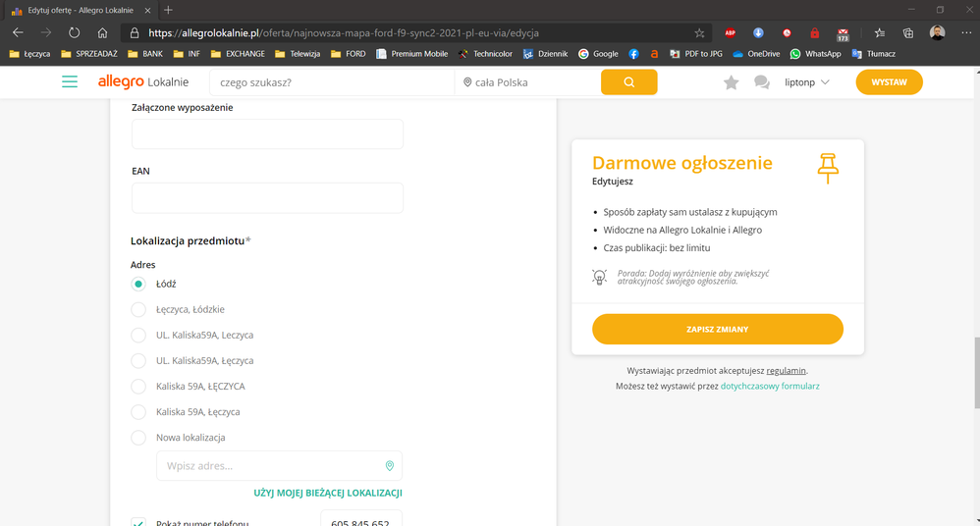Open messages chat bubble icon
Viewport: 980px width, 526px height.
point(761,82)
